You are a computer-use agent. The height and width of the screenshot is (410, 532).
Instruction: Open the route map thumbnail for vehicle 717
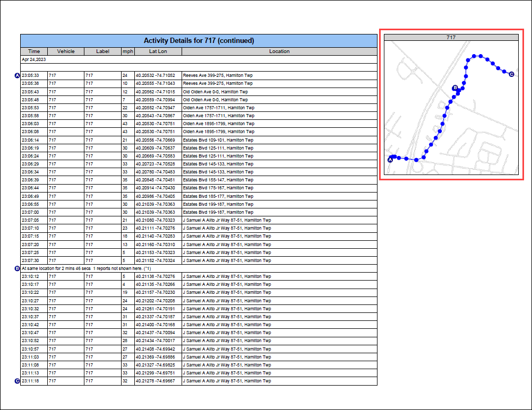tap(451, 108)
